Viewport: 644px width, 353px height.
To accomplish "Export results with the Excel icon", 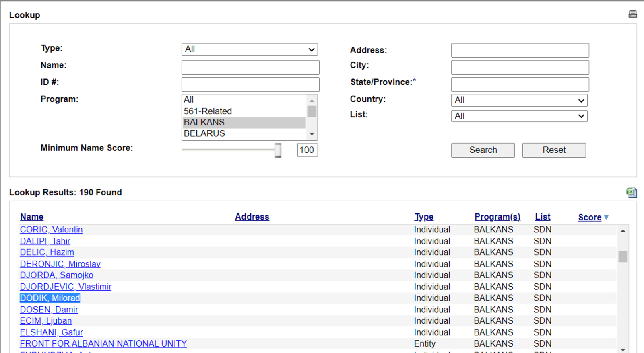I will click(x=632, y=193).
